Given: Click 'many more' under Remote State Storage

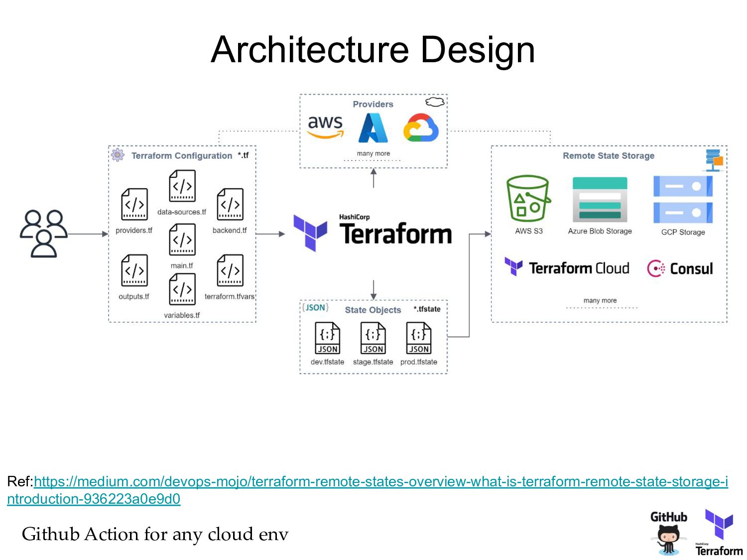Looking at the screenshot, I should [x=600, y=300].
